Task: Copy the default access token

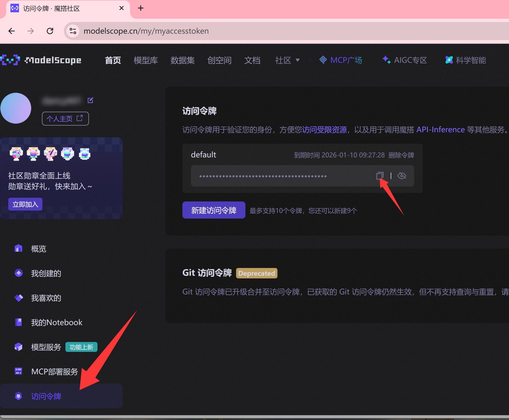Action: 380,176
